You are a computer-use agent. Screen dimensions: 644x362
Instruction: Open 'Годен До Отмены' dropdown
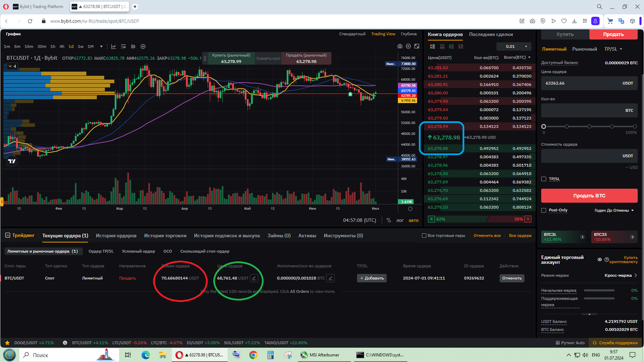614,210
